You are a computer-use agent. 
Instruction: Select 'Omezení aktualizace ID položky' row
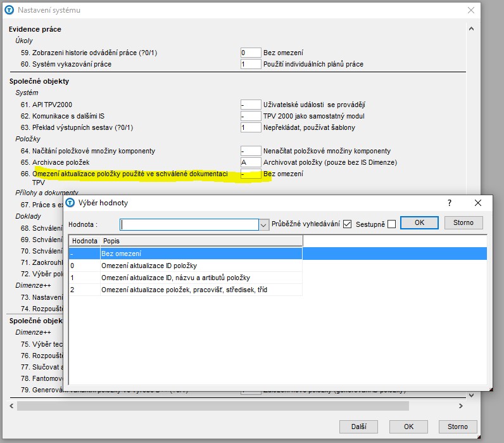coord(190,266)
